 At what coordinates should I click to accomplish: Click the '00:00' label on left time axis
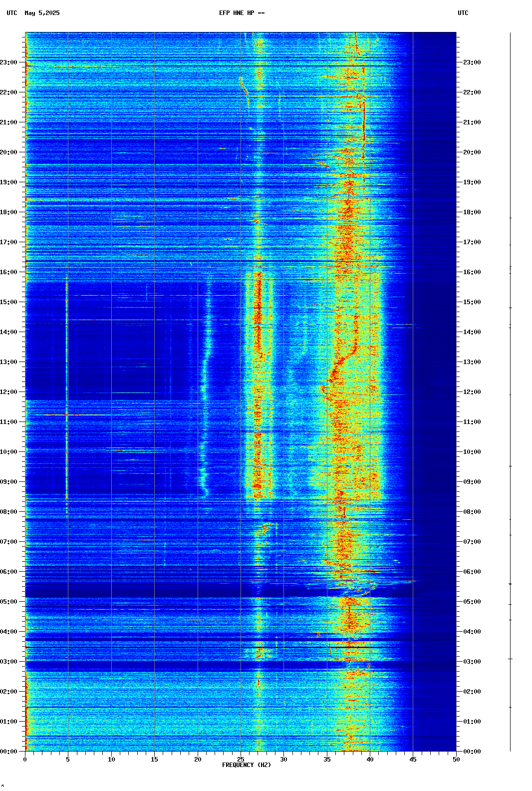pos(8,752)
